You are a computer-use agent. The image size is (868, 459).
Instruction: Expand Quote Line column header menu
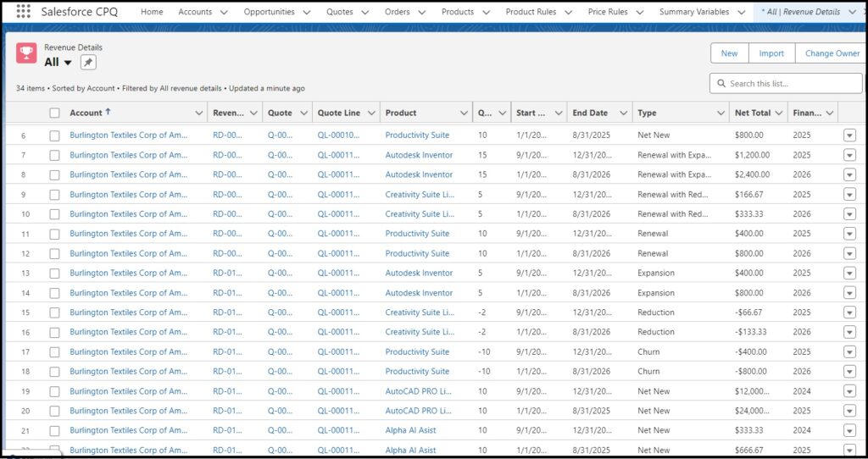[x=371, y=113]
